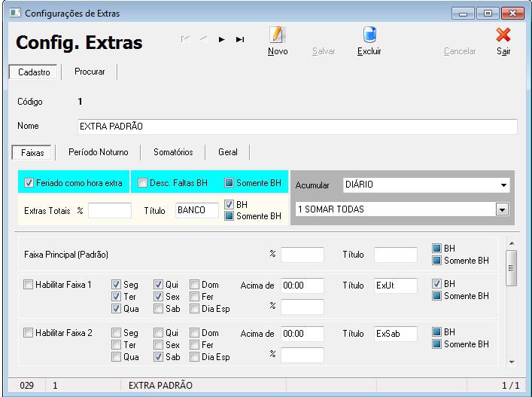Image resolution: width=532 pixels, height=397 pixels.
Task: Open the Somatórios tab
Action: click(x=173, y=152)
